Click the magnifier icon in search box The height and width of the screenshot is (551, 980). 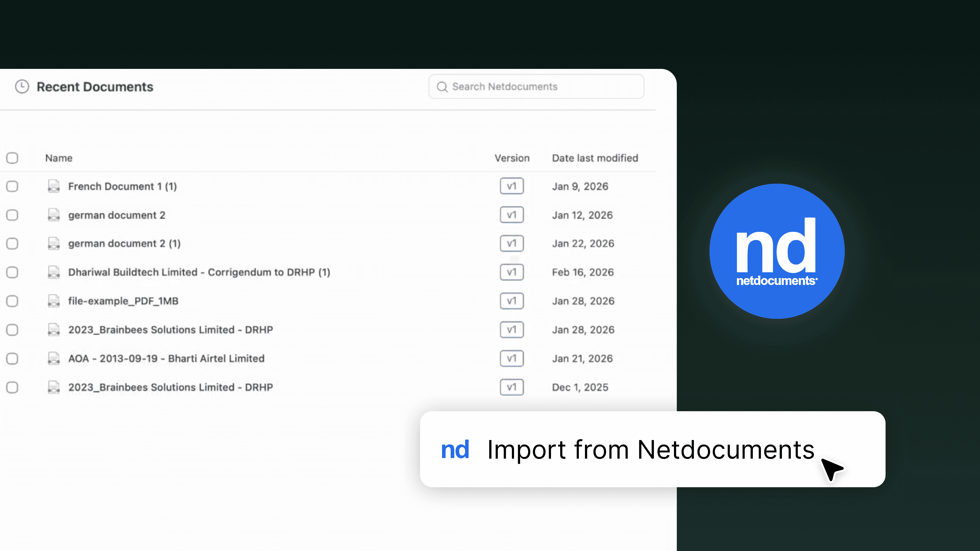coord(442,87)
